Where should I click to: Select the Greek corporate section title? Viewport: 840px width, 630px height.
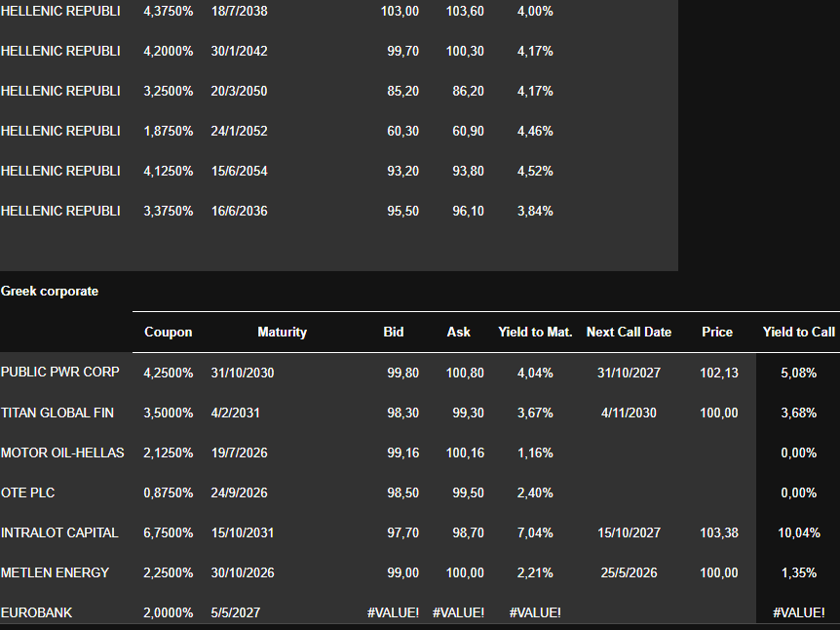(x=50, y=292)
